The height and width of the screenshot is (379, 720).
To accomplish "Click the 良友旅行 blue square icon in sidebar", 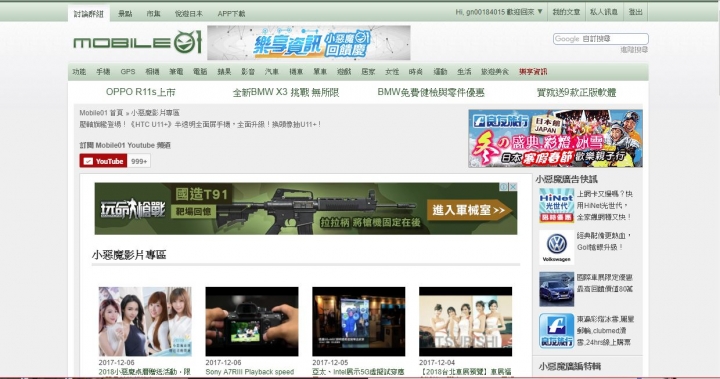I will click(x=557, y=331).
